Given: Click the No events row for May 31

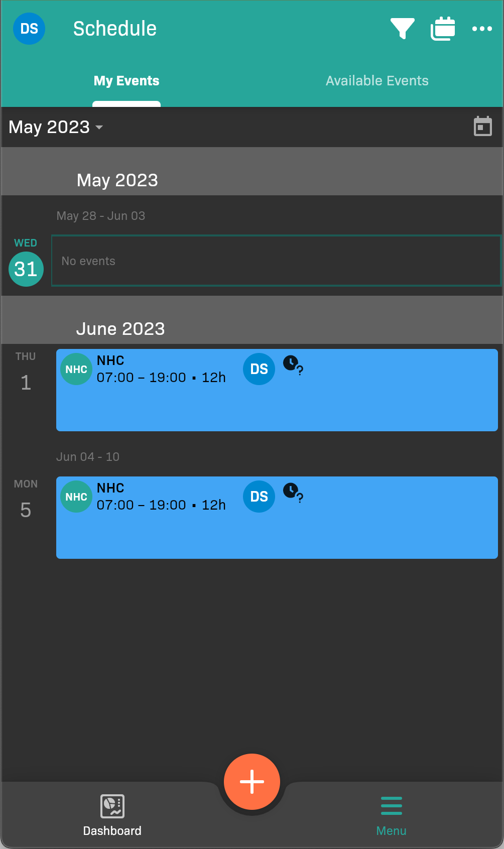Looking at the screenshot, I should point(276,261).
